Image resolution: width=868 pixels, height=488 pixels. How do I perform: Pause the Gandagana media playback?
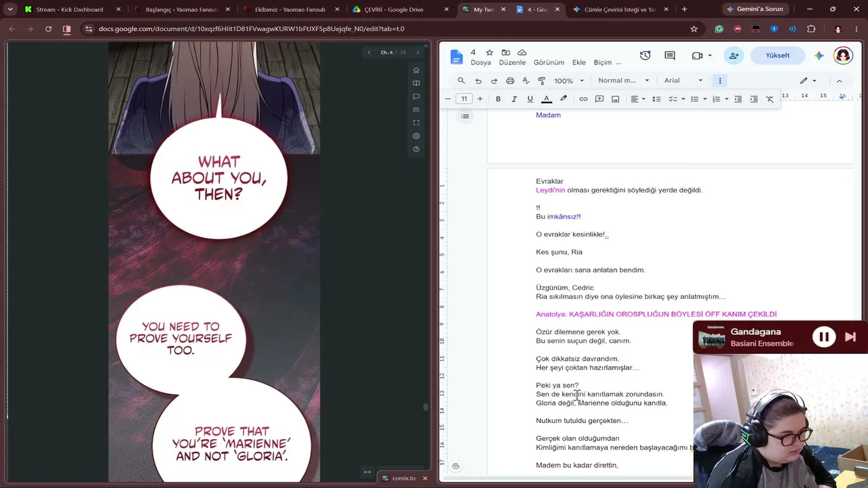click(824, 337)
